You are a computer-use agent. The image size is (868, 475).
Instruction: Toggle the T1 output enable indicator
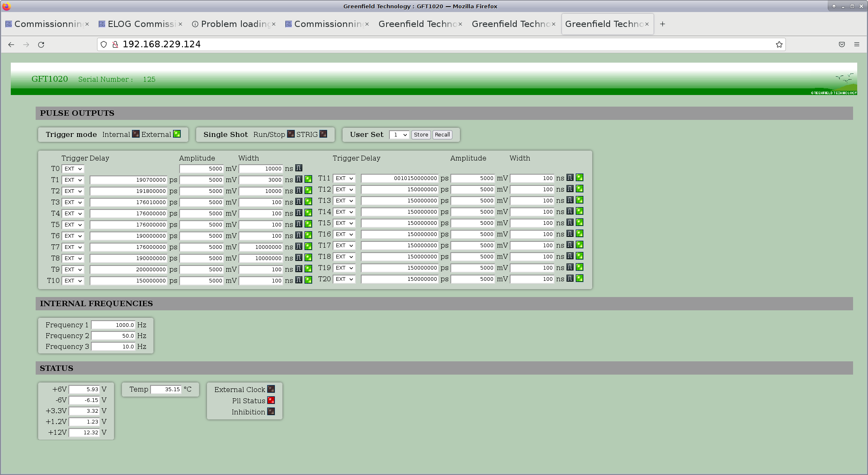pyautogui.click(x=308, y=179)
